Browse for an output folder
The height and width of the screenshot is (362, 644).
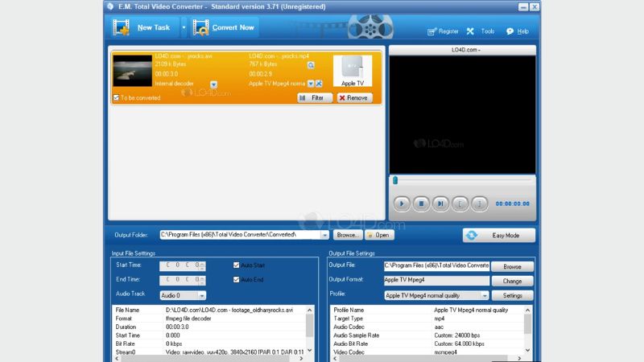point(348,235)
